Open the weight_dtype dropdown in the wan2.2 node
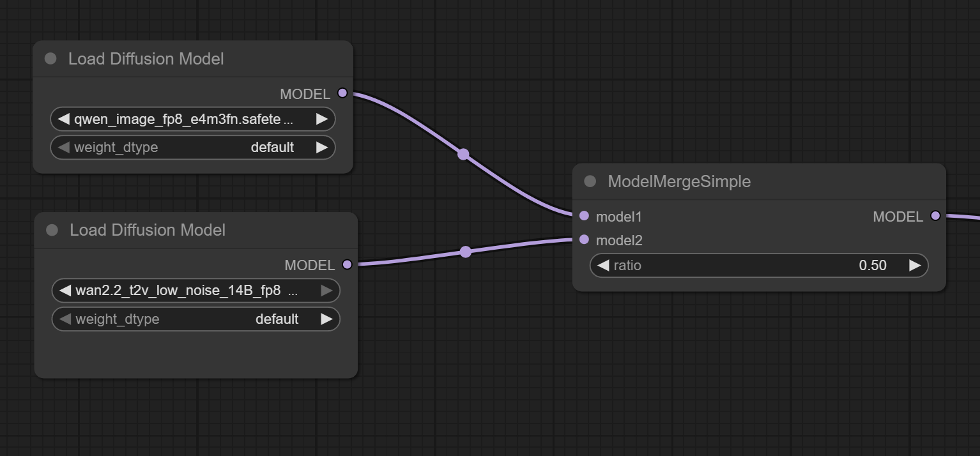Screen dimensions: 980x456 [x=195, y=319]
